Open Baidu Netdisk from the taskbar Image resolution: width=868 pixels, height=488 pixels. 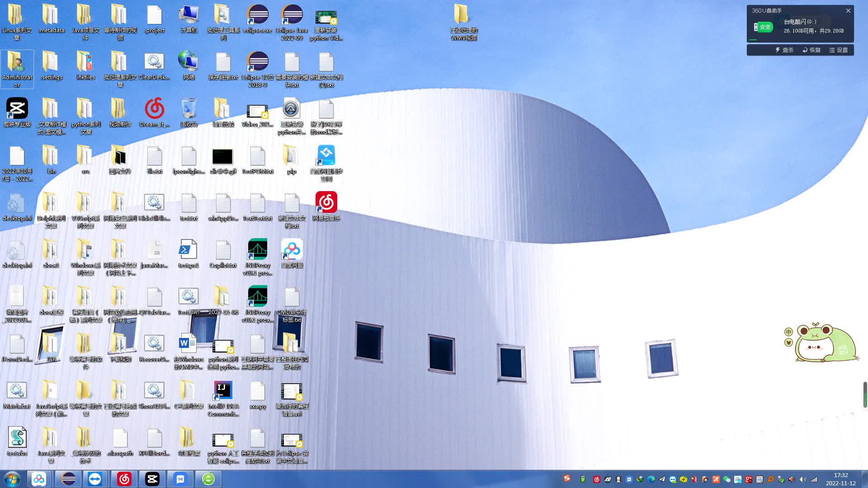point(39,479)
